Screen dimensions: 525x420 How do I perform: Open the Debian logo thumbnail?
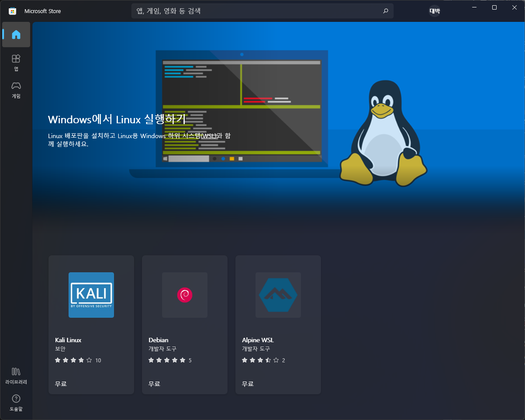[185, 295]
